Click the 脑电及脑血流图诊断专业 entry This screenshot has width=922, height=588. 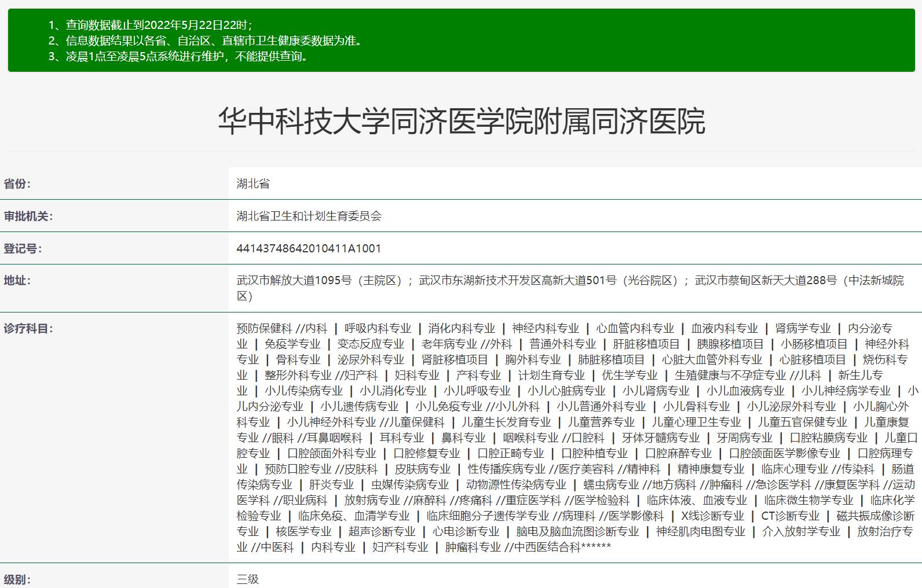click(x=577, y=532)
